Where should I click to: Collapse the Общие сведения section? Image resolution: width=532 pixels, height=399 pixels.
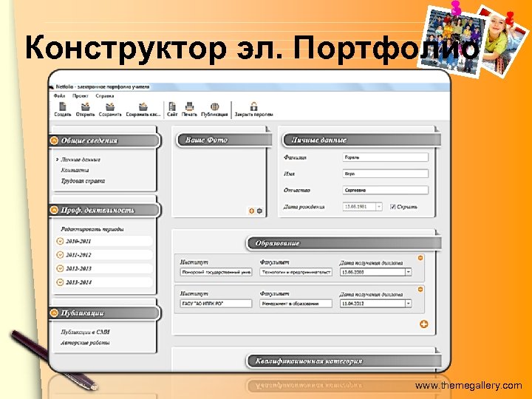[x=54, y=140]
